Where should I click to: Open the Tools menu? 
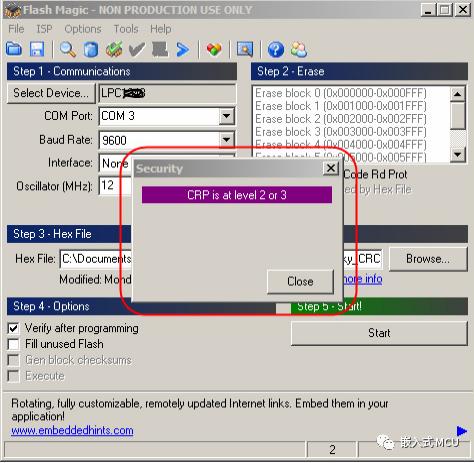click(x=126, y=29)
